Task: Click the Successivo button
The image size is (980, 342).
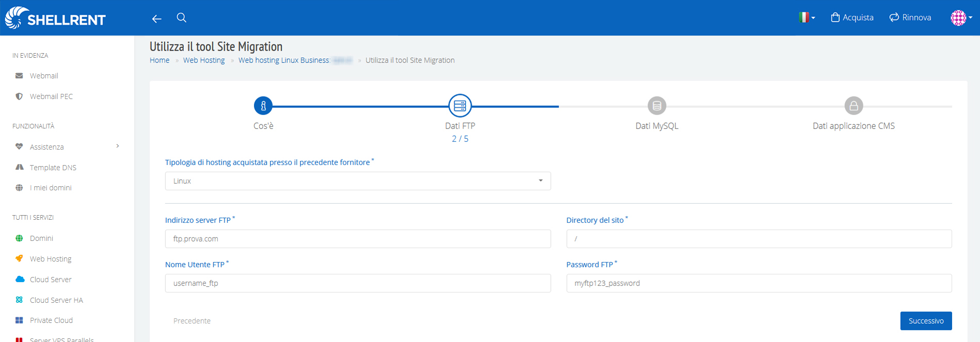Action: [x=926, y=321]
